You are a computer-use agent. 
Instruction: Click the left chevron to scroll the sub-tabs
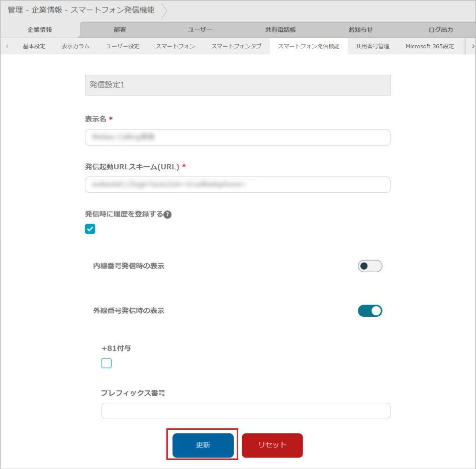7,46
